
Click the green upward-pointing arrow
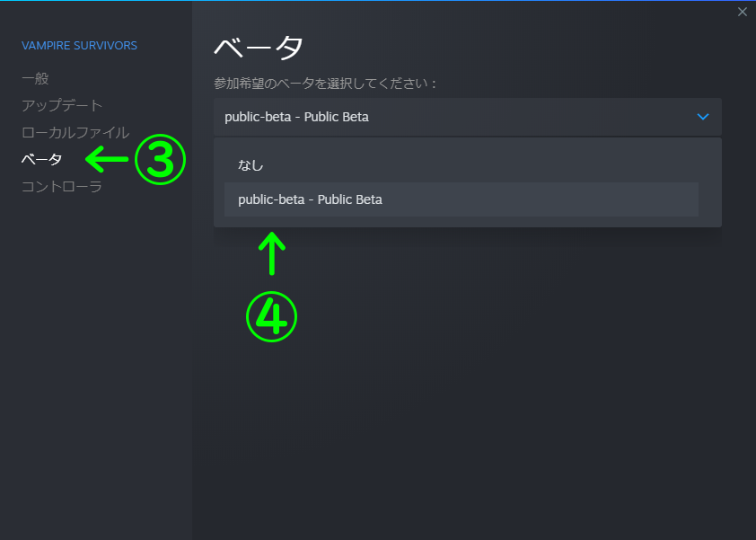271,252
